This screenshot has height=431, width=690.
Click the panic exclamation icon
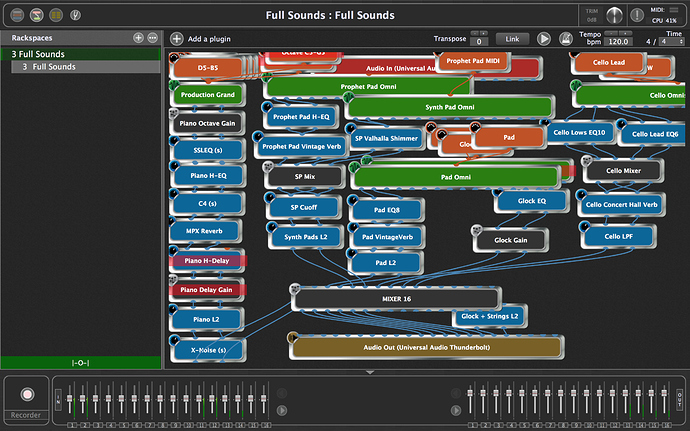click(636, 15)
